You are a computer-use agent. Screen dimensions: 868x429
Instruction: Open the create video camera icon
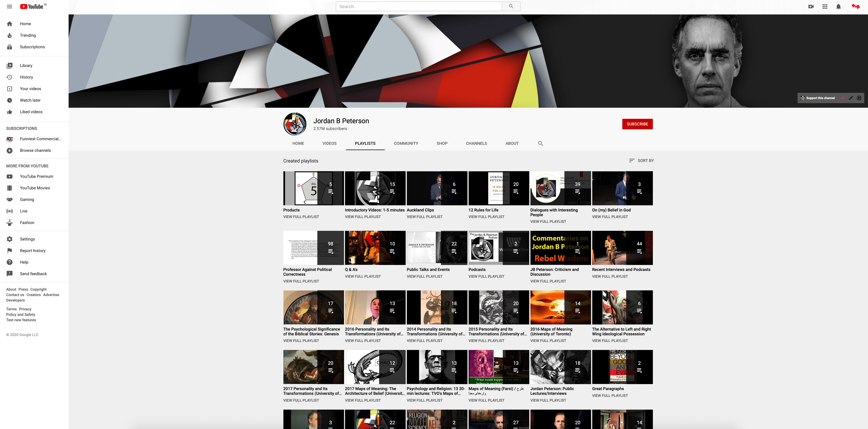(x=811, y=6)
